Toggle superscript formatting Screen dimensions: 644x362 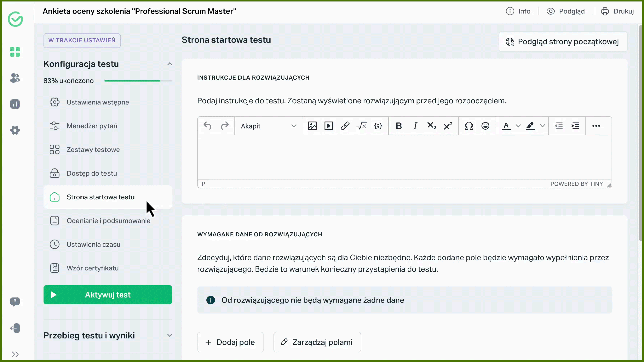coord(448,126)
